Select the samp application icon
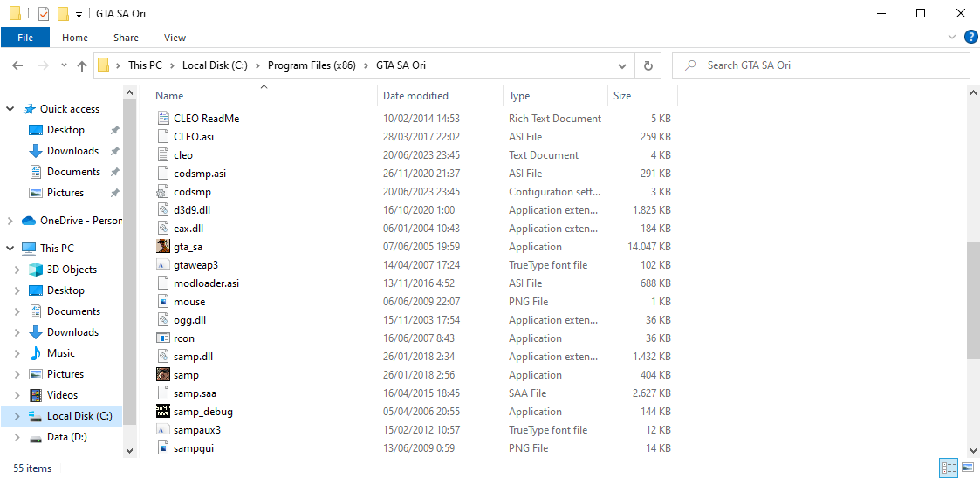Viewport: 980px width, 478px height. click(x=162, y=375)
